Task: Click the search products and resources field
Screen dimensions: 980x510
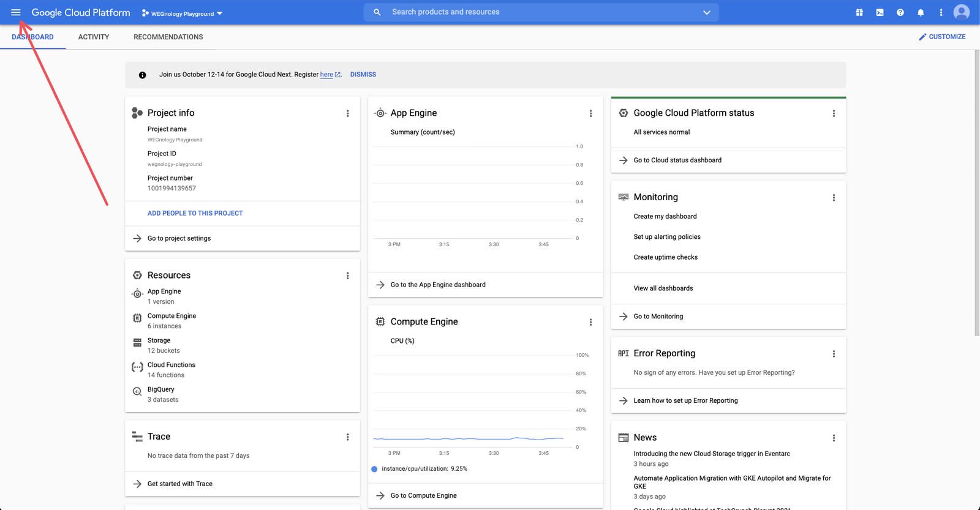Action: pos(541,12)
